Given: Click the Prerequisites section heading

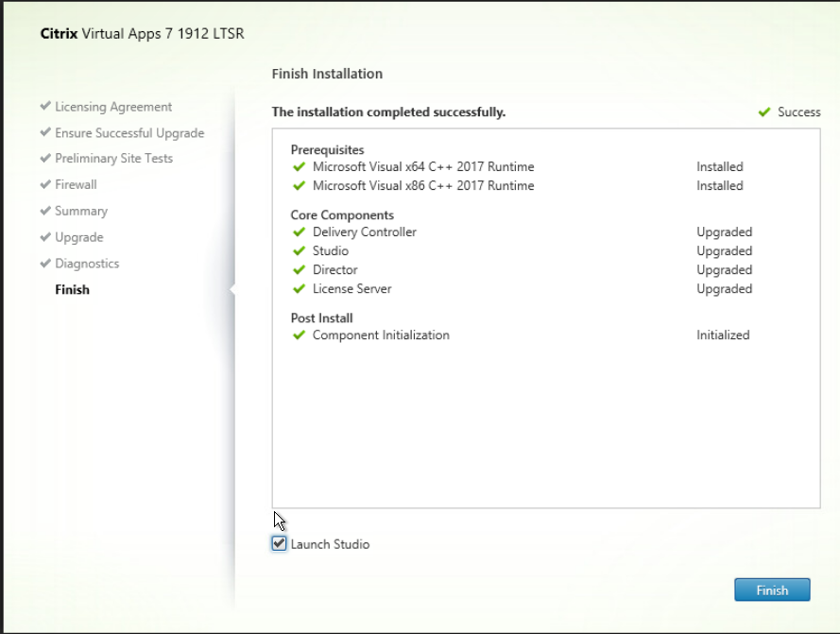Looking at the screenshot, I should coord(327,149).
